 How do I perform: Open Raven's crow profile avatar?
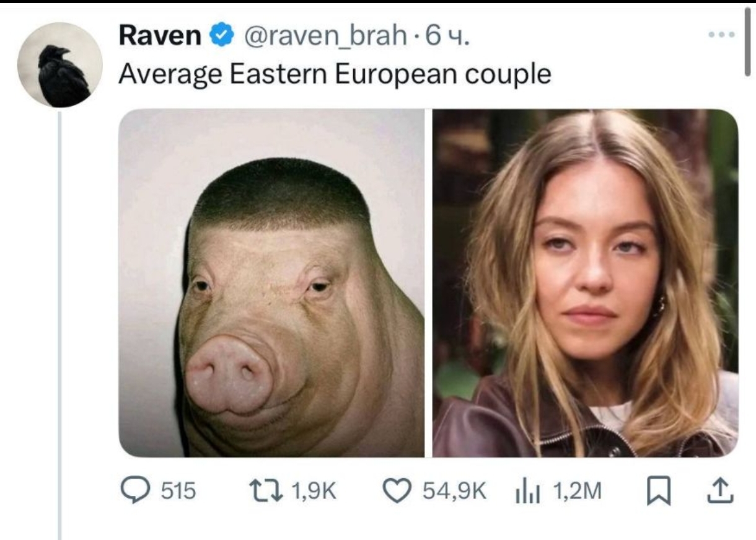tap(59, 64)
